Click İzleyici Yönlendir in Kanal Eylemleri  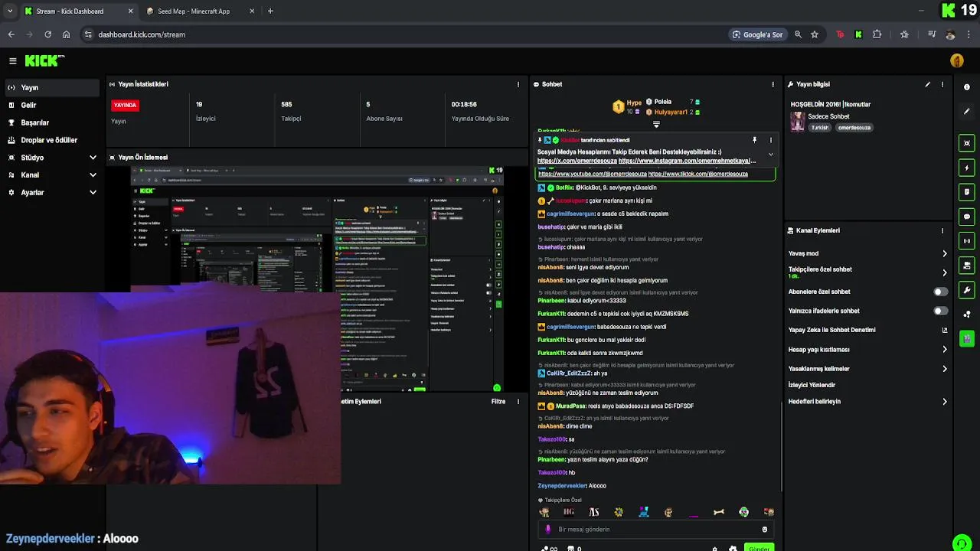coord(812,385)
